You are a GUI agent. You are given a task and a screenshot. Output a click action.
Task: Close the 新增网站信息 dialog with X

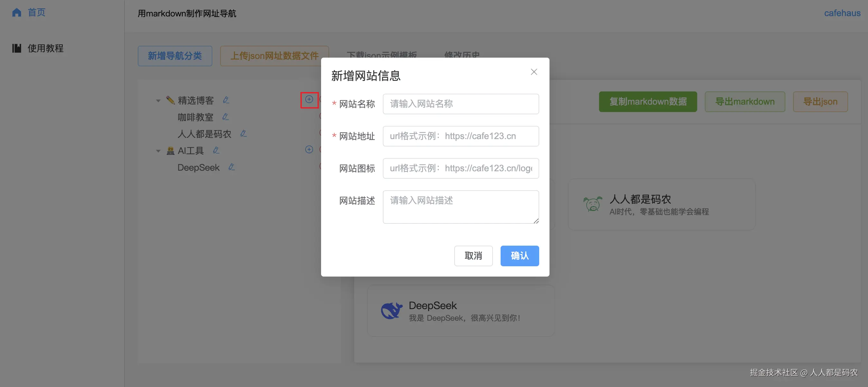pyautogui.click(x=534, y=72)
